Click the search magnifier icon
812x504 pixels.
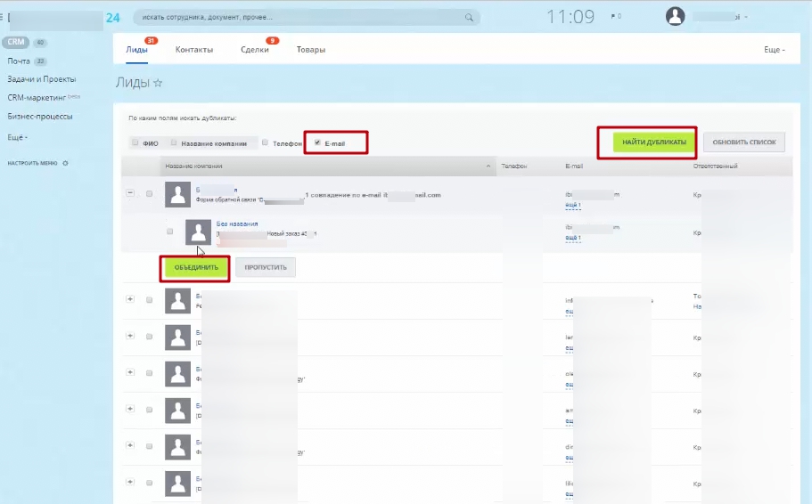tap(469, 18)
